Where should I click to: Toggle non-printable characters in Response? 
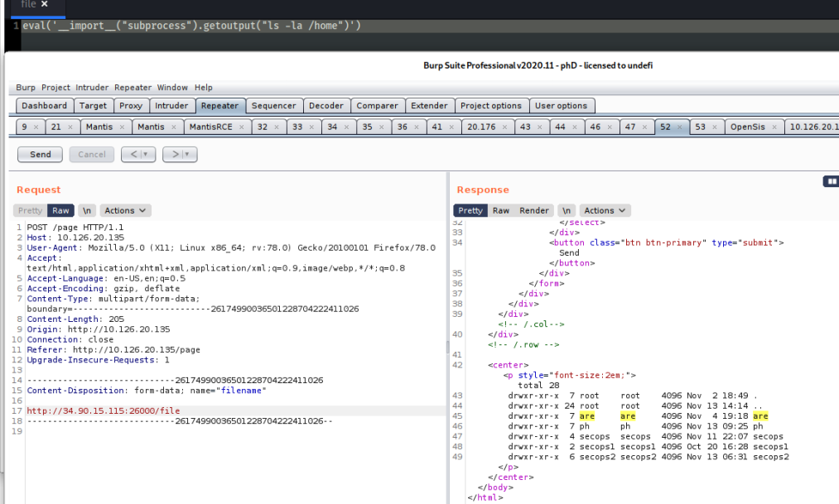567,210
